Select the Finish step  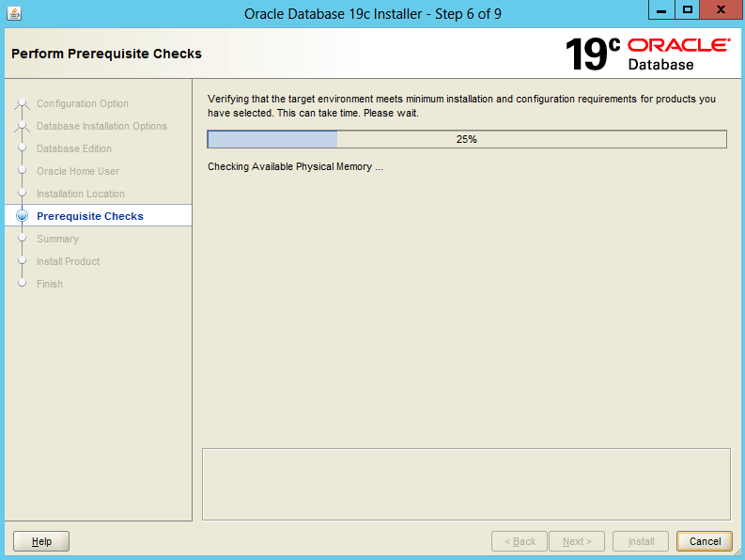(x=50, y=284)
